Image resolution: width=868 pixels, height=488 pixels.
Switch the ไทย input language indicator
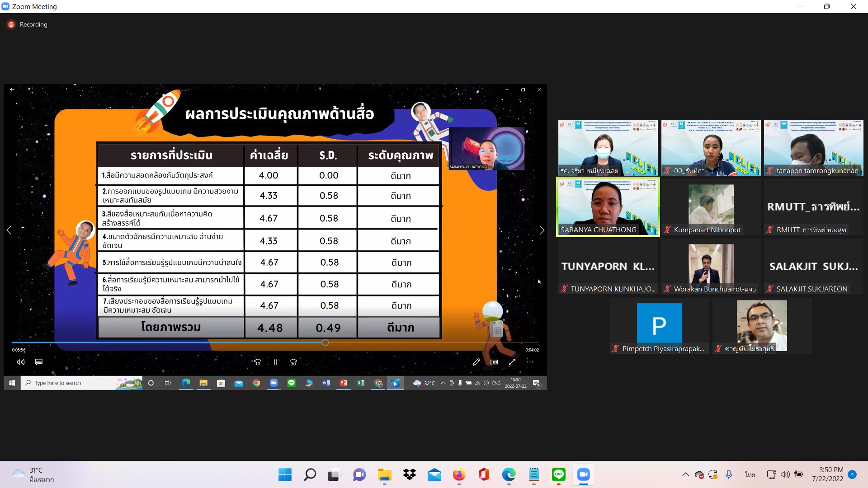coord(750,474)
